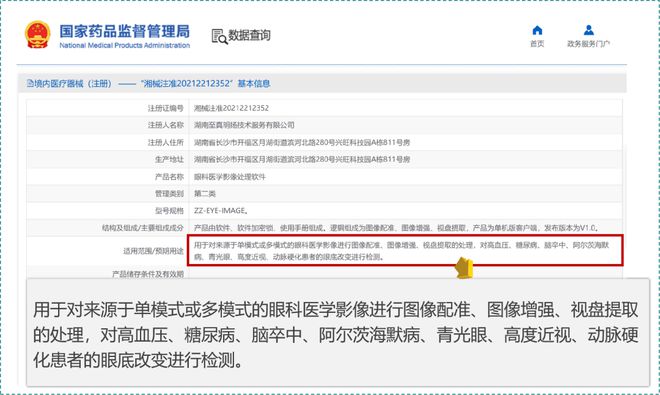Select registration number 湘械注准20212212352 value

coord(231,108)
